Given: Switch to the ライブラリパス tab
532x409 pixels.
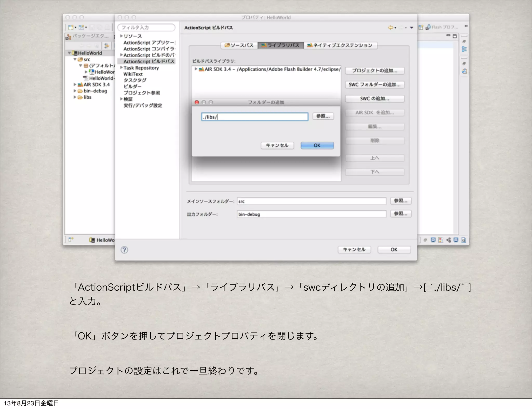Looking at the screenshot, I should [x=281, y=45].
